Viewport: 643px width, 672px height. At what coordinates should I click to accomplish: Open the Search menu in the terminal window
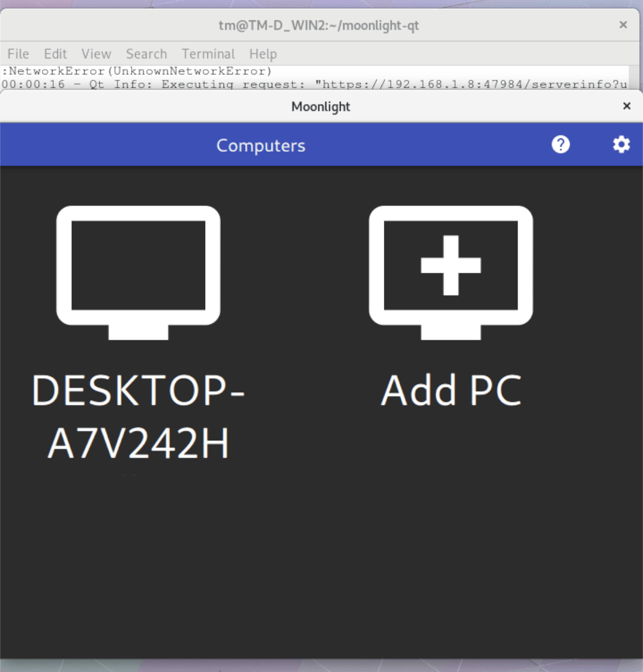[x=146, y=54]
